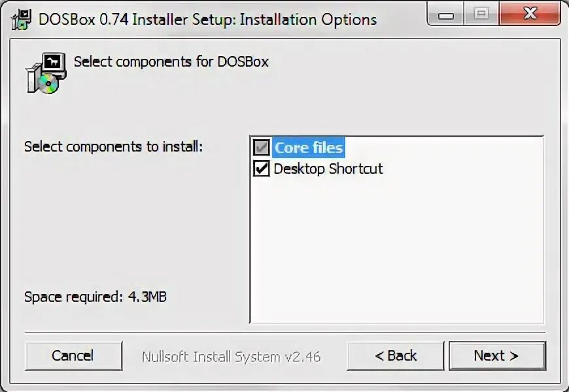Image resolution: width=569 pixels, height=392 pixels.
Task: Select the Desktop Shortcut list entry text
Action: point(328,169)
